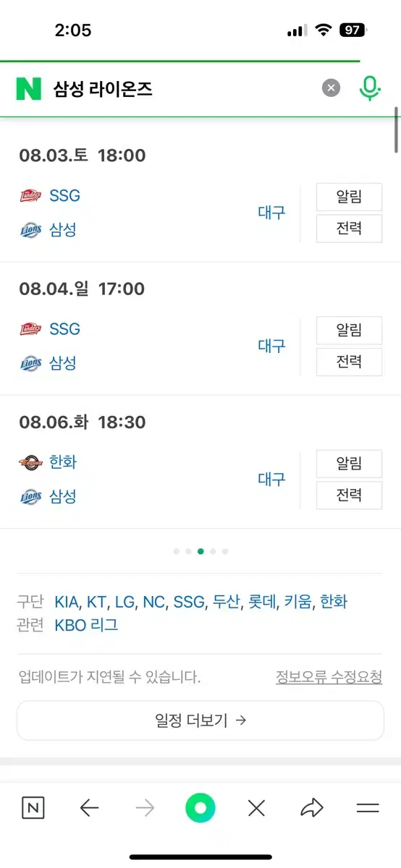Open Naver home from the bottom N icon
Screen dimensions: 401x868
(33, 808)
